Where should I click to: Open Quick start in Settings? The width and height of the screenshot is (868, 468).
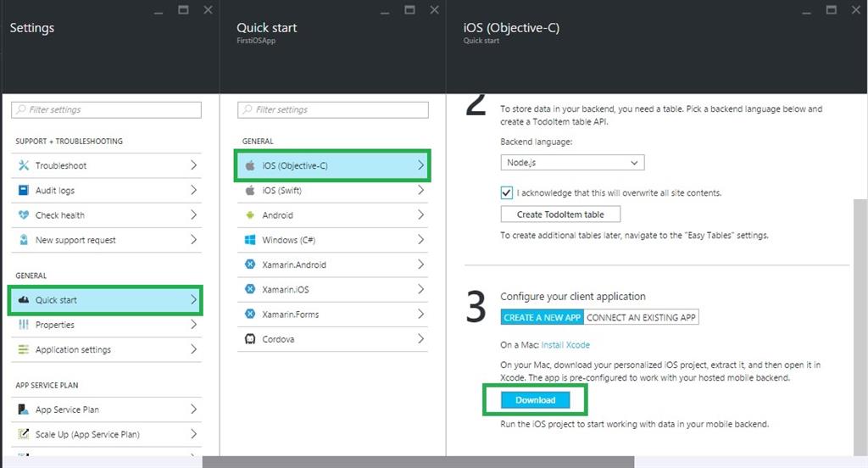click(106, 299)
